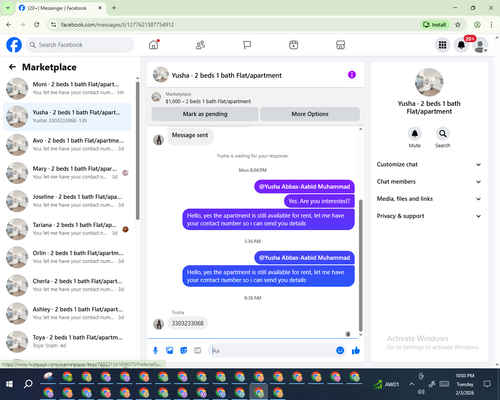Image resolution: width=500 pixels, height=400 pixels.
Task: Open the Marketplace storefront icon
Action: pos(340,45)
